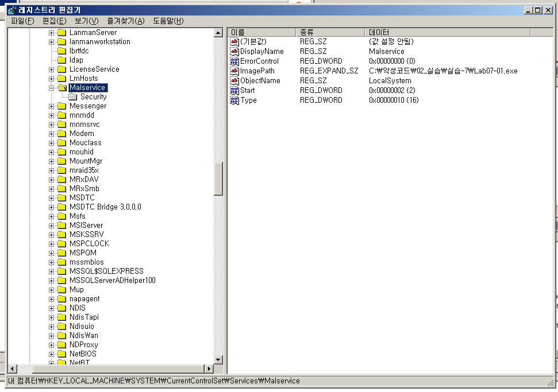The width and height of the screenshot is (558, 392).
Task: Click the binary icon of Type value
Action: pos(234,100)
